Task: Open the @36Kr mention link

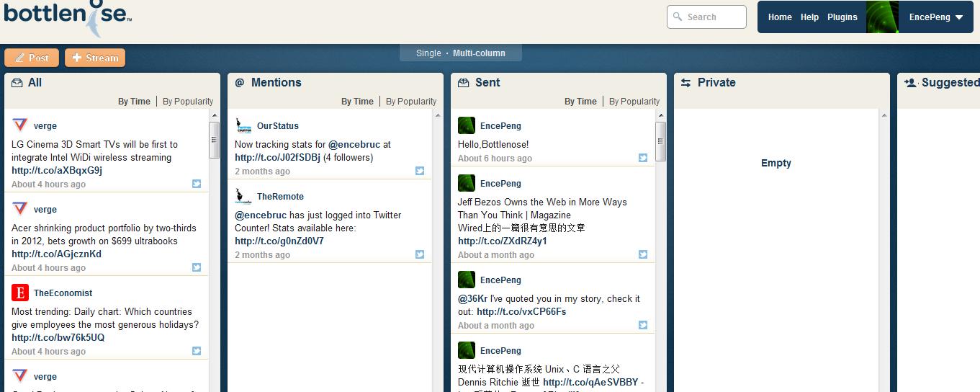Action: point(472,299)
